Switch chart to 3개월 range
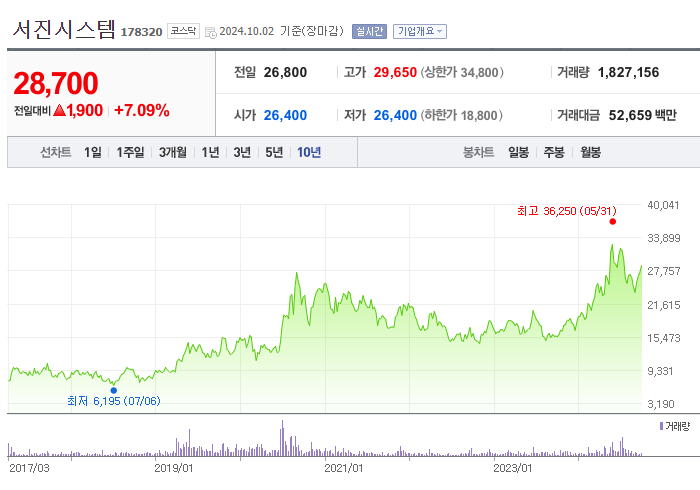Image resolution: width=700 pixels, height=490 pixels. click(173, 152)
